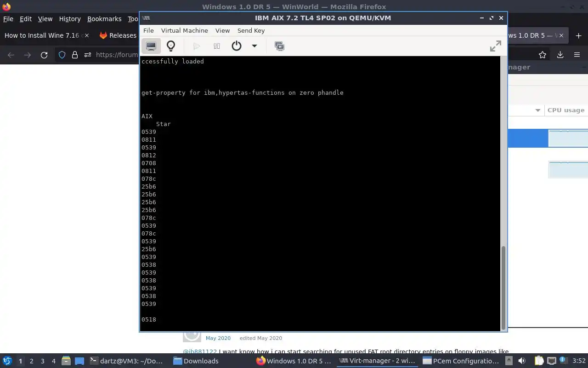Screen dimensions: 588x368
Task: Click the VM console scrollbar thumb
Action: 503,287
